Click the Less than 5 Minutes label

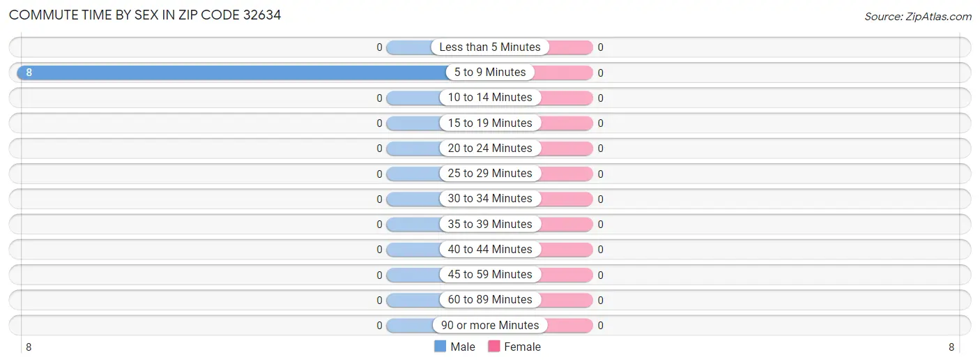pos(490,47)
